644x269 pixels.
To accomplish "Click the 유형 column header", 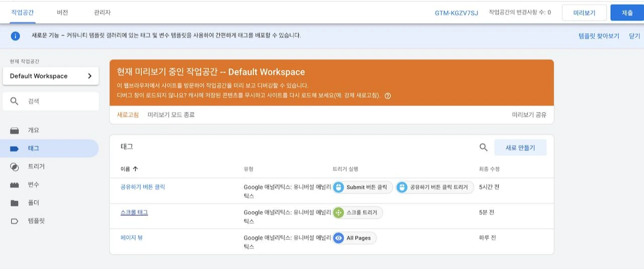I will 249,169.
